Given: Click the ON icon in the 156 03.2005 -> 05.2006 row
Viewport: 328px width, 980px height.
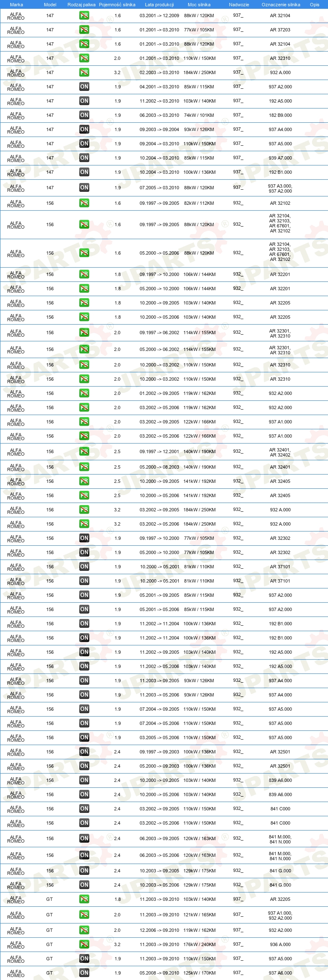Looking at the screenshot, I should [84, 738].
